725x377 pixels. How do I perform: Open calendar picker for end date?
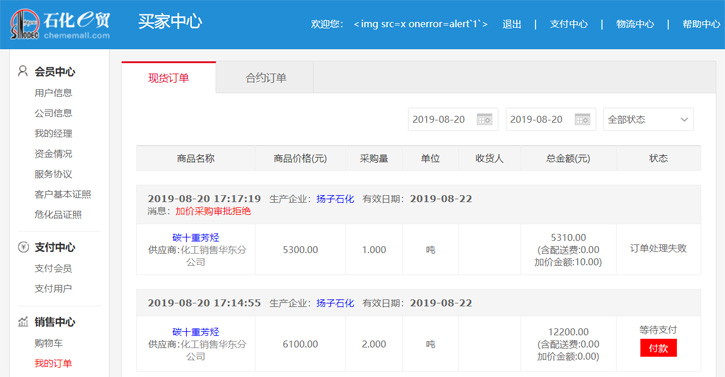[x=582, y=119]
